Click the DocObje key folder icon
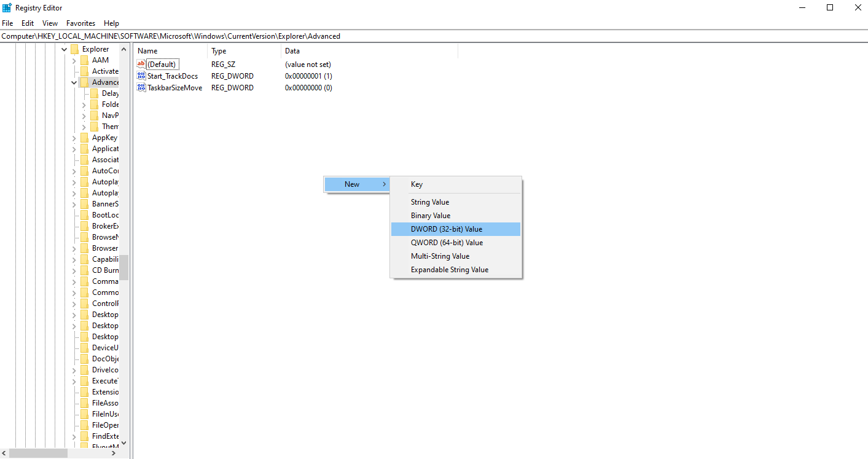The image size is (868, 459). click(85, 359)
